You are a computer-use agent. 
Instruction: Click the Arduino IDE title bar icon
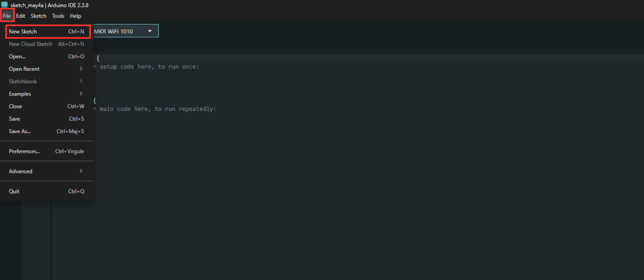5,5
